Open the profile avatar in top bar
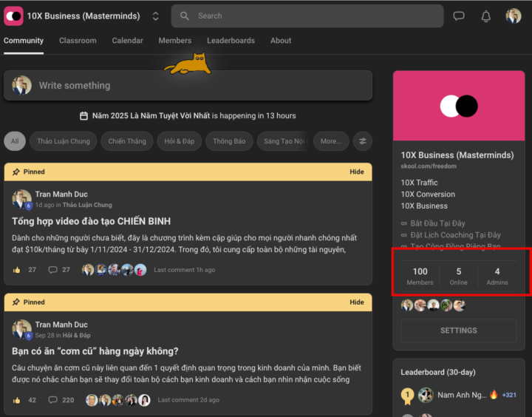The height and width of the screenshot is (417, 532). [513, 16]
